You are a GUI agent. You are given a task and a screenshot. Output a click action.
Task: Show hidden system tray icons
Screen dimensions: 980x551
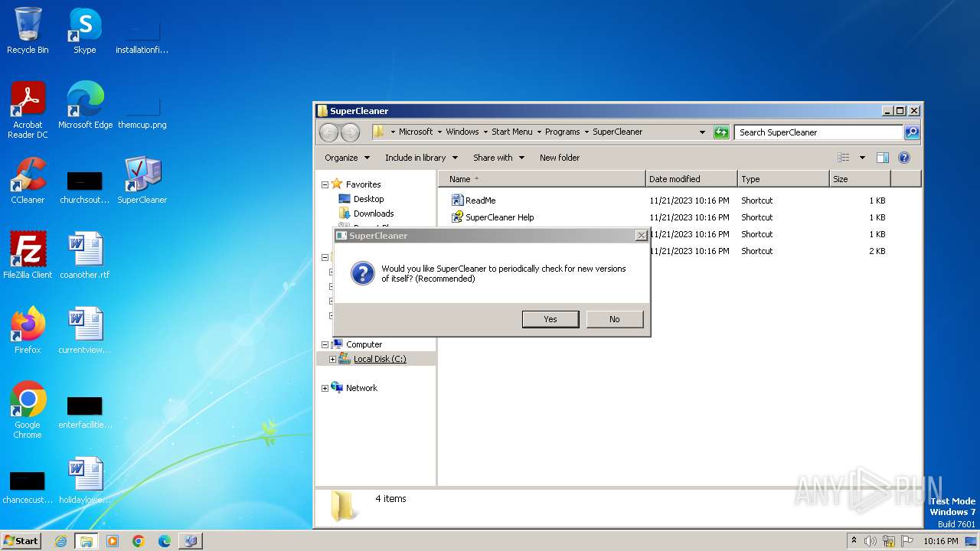(854, 540)
